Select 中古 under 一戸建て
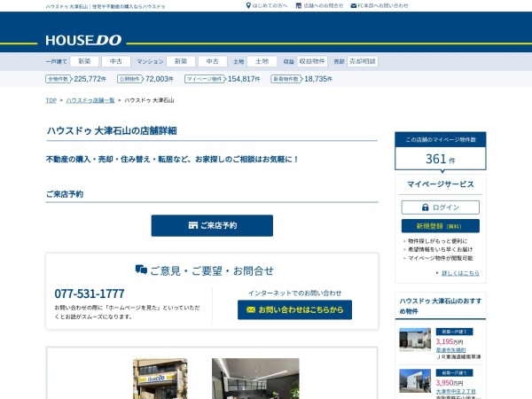This screenshot has width=532, height=399. (x=116, y=61)
